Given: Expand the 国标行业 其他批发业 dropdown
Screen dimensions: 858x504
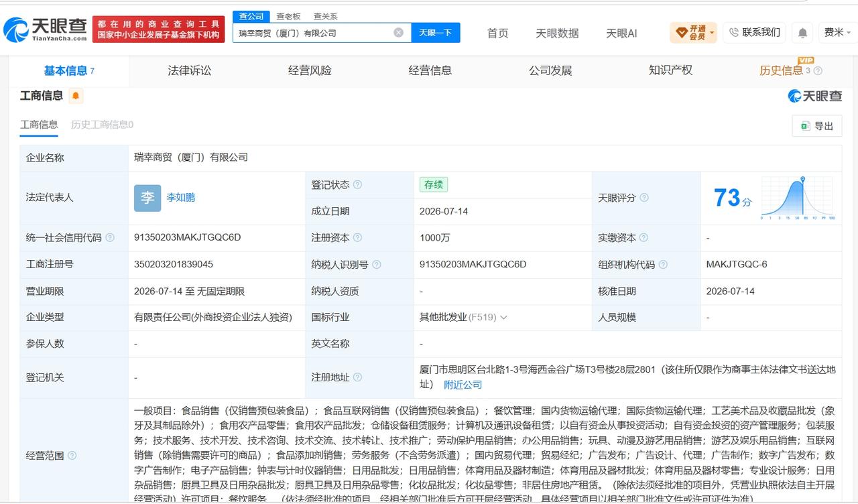Looking at the screenshot, I should 503,318.
